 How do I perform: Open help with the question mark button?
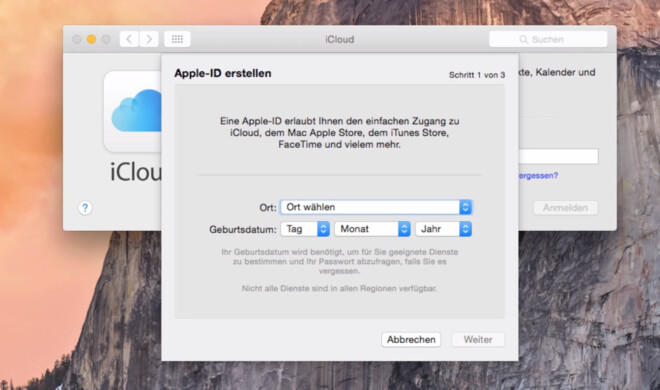[x=85, y=208]
